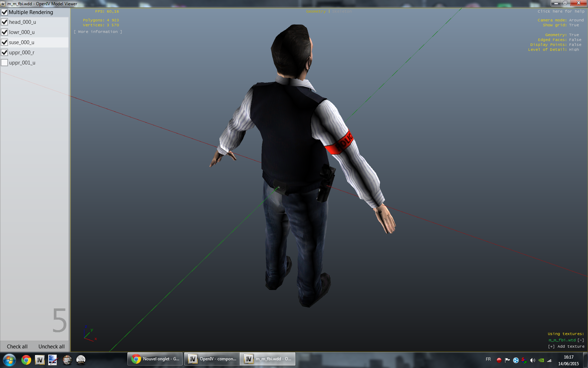Switch to the Geometry view tab

point(316,11)
